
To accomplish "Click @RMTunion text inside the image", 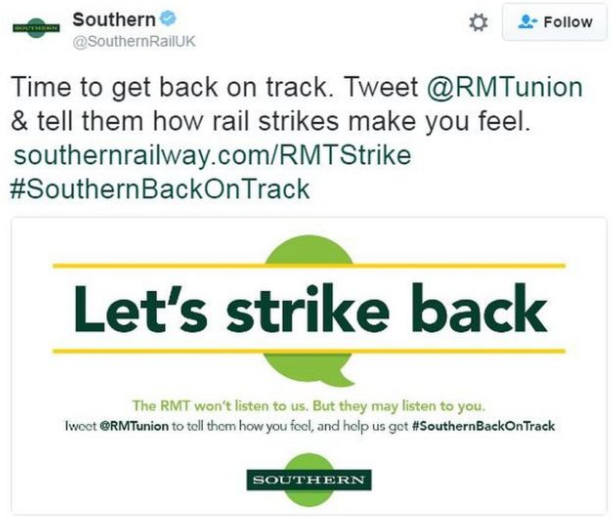I will click(x=134, y=426).
